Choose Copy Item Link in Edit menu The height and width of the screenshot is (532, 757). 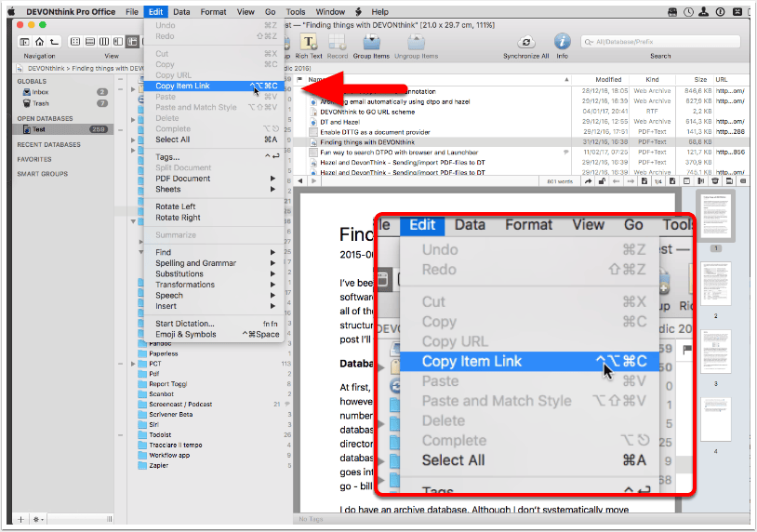pyautogui.click(x=213, y=86)
